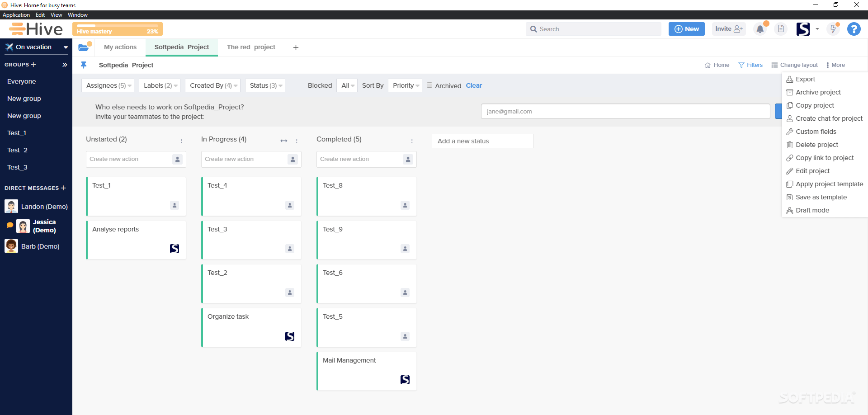Open In Progress column options menu
The width and height of the screenshot is (868, 415).
[x=297, y=141]
